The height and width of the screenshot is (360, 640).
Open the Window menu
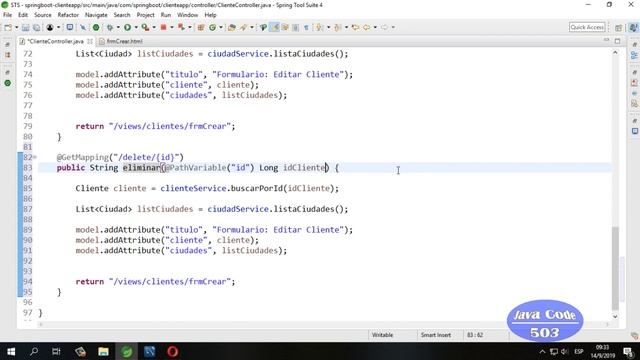[187, 15]
